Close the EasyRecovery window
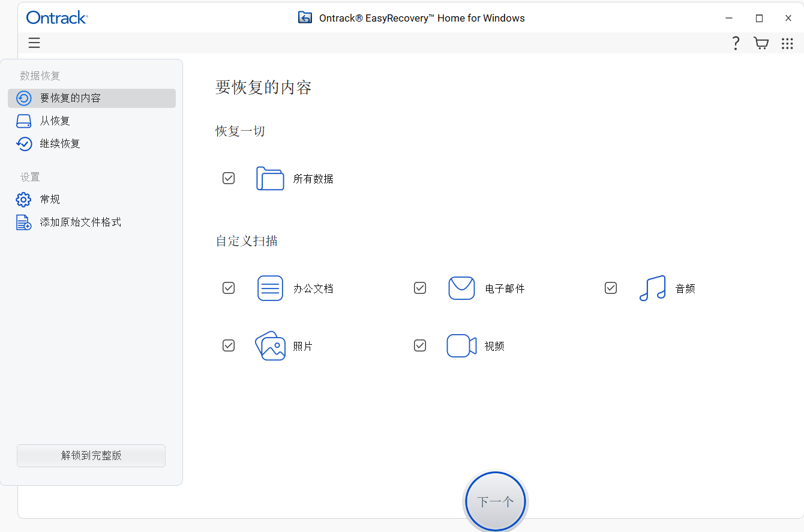Screen dimensions: 804x532 [788, 18]
